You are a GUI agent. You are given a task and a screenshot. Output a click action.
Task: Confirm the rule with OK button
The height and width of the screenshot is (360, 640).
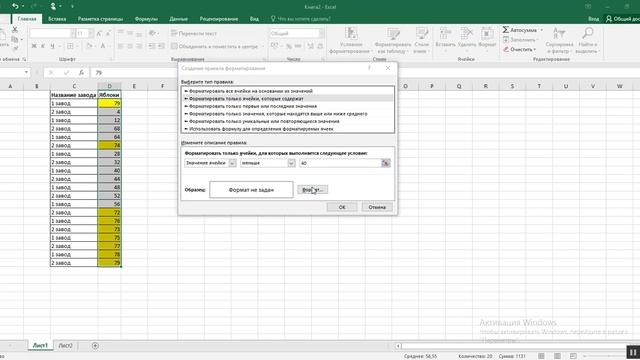(x=342, y=207)
